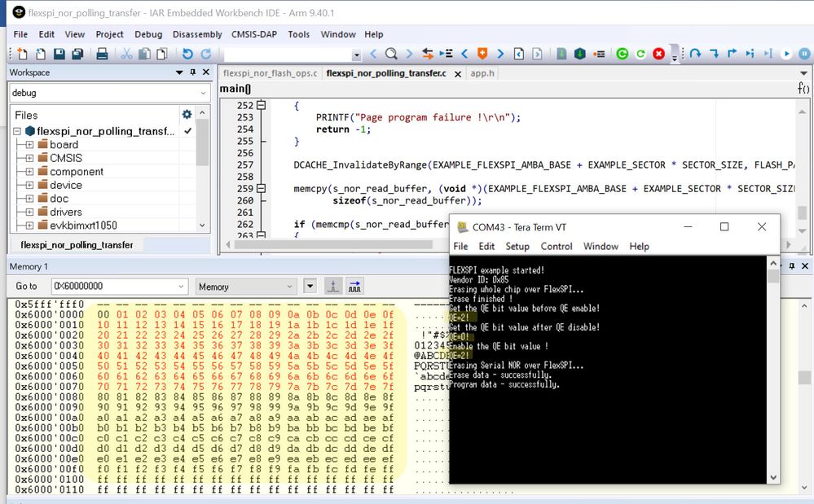The height and width of the screenshot is (504, 814).
Task: Open Setup menu in Tera Term
Action: point(517,246)
